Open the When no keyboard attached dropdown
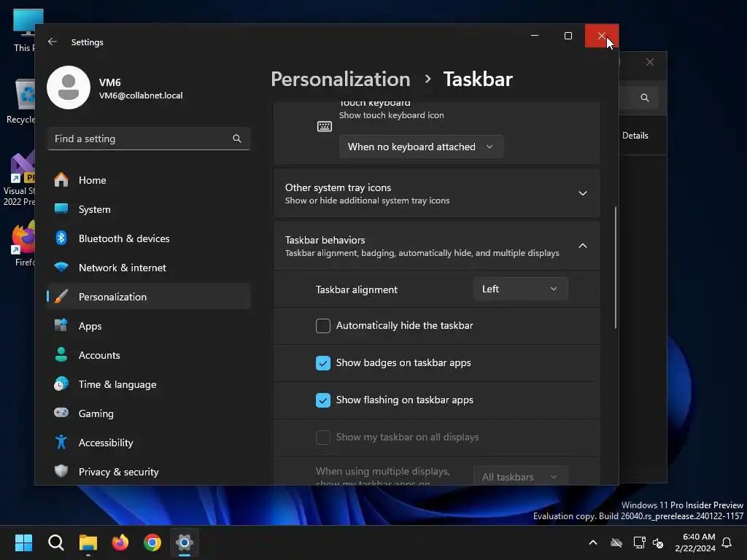This screenshot has width=747, height=560. pyautogui.click(x=421, y=147)
